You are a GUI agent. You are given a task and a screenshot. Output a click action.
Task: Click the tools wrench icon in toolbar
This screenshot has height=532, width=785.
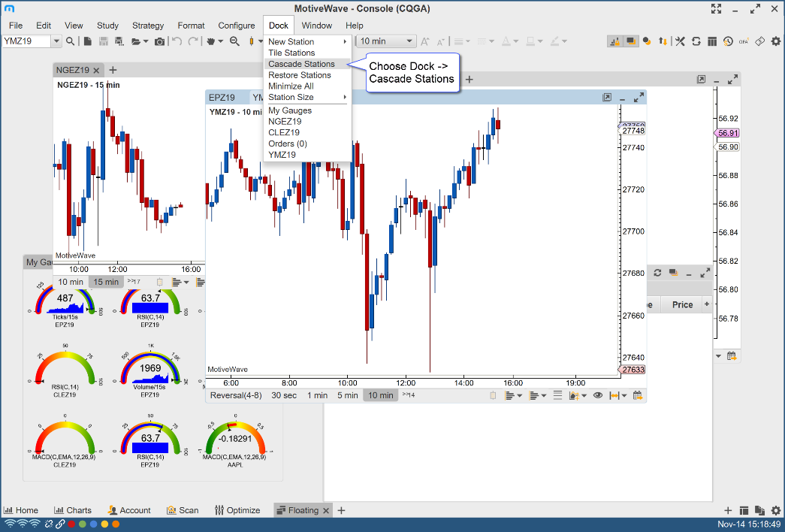[x=681, y=41]
